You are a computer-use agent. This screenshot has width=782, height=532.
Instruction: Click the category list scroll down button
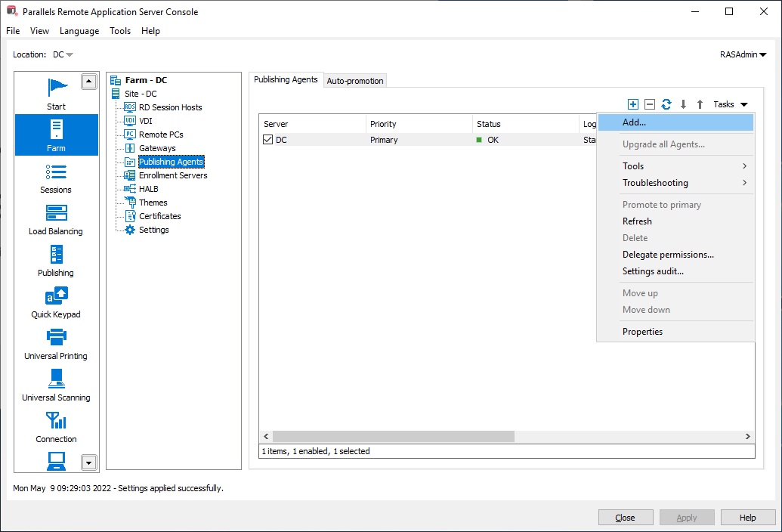pos(88,462)
